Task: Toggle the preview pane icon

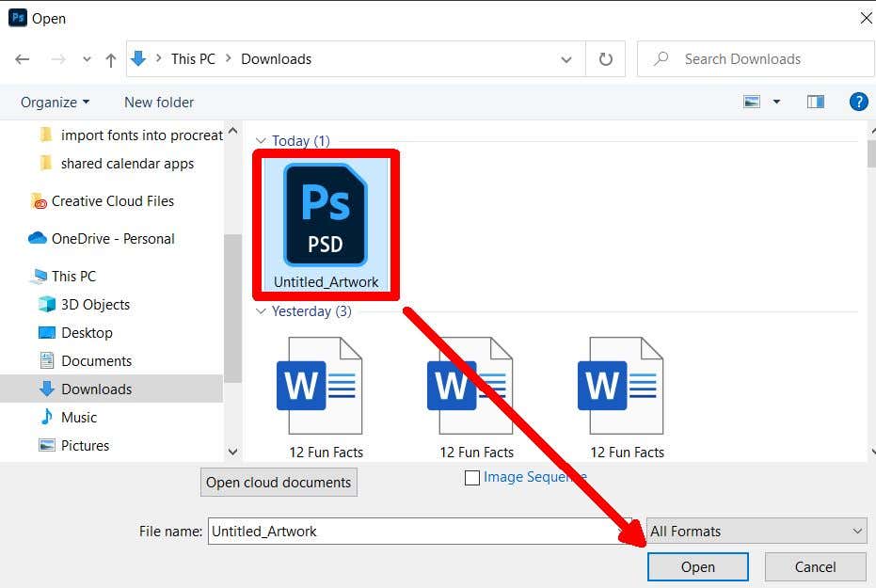Action: [815, 101]
